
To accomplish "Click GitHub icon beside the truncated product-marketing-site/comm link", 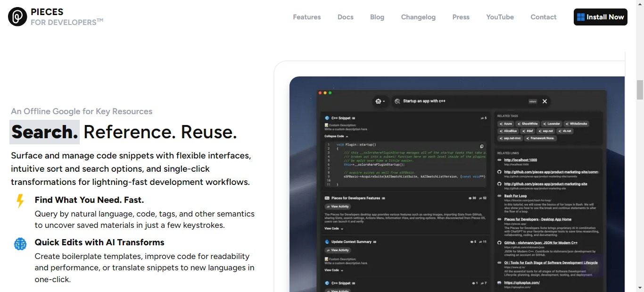I will (499, 172).
